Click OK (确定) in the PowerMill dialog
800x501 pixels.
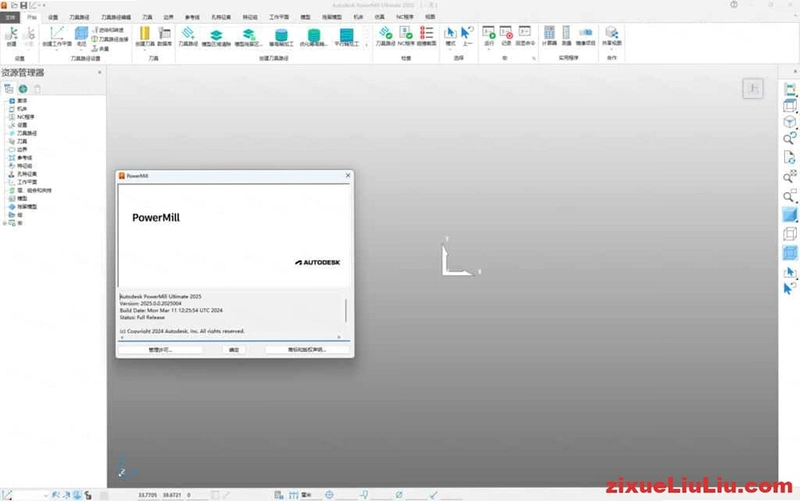[234, 349]
